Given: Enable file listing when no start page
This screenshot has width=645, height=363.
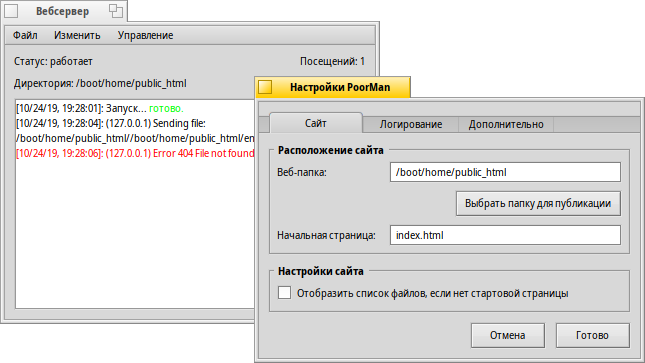Looking at the screenshot, I should click(x=284, y=293).
